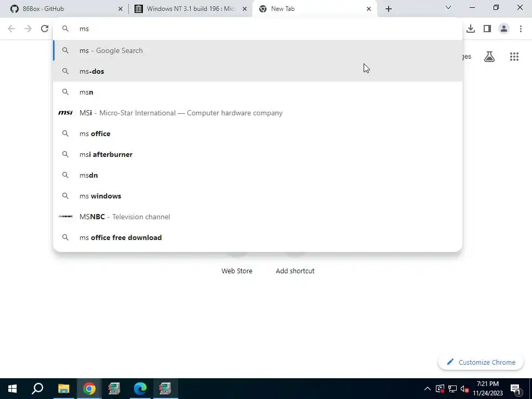Choose MSNBC Television channel suggestion
Viewport: 532px width, 399px height.
point(258,217)
